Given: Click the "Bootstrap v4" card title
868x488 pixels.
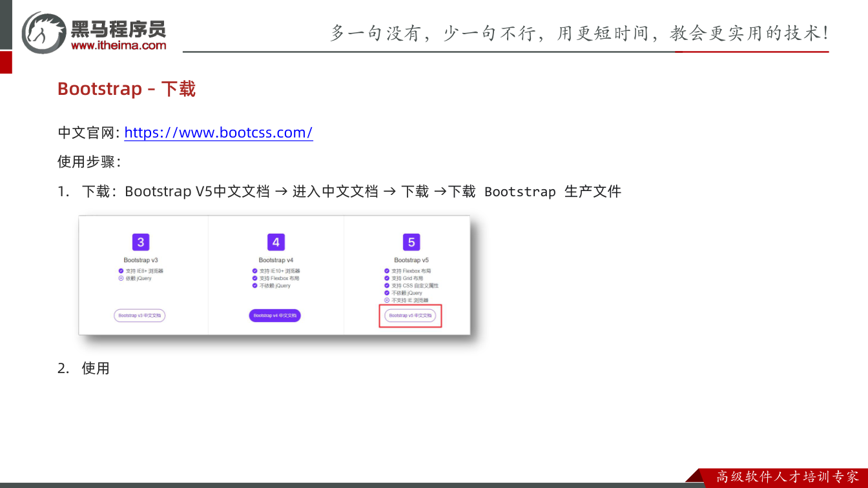Looking at the screenshot, I should point(276,260).
